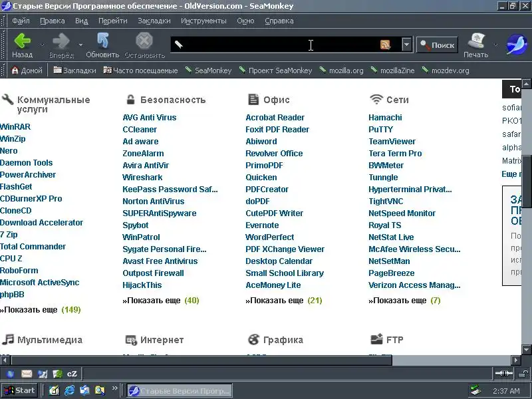Screen dimensions: 532x399
Task: Click the Остановить stop icon
Action: (x=144, y=45)
